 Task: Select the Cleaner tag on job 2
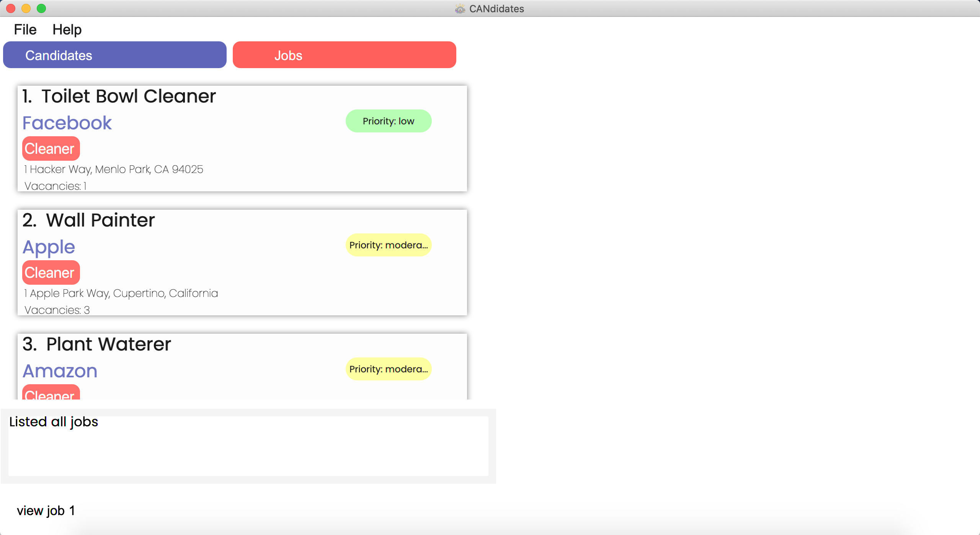[x=50, y=272]
